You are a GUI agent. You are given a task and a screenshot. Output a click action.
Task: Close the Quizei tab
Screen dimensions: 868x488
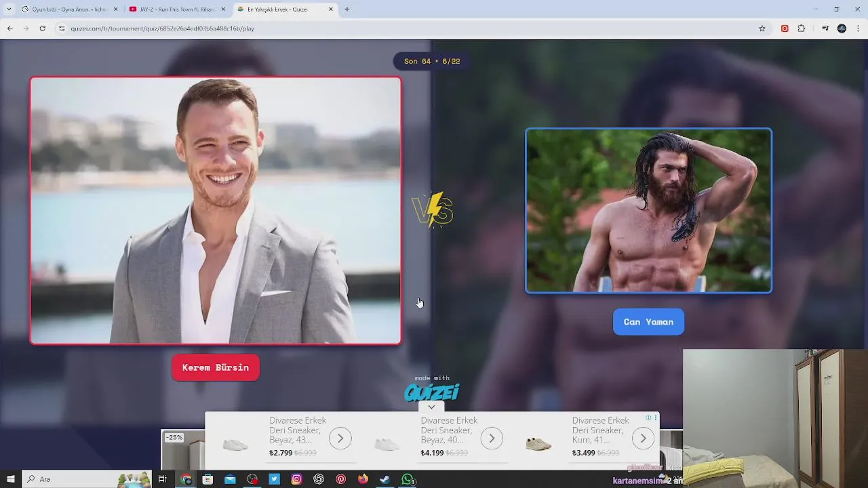pos(330,9)
